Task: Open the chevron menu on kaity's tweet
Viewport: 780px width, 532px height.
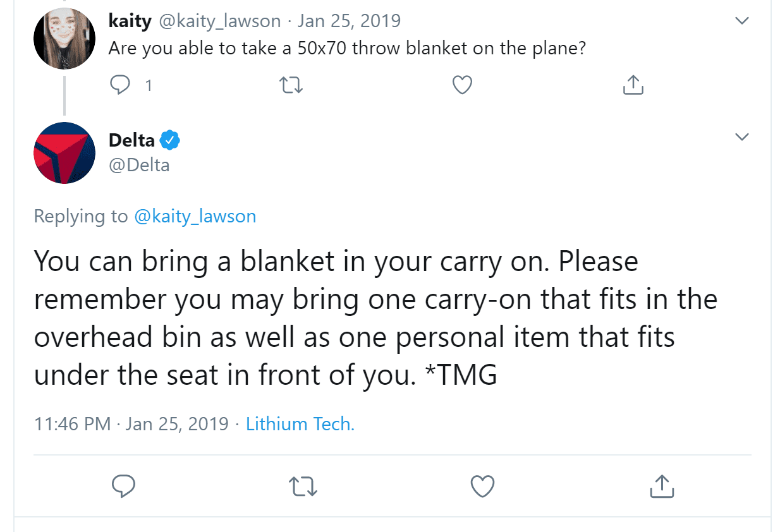Action: (x=742, y=21)
